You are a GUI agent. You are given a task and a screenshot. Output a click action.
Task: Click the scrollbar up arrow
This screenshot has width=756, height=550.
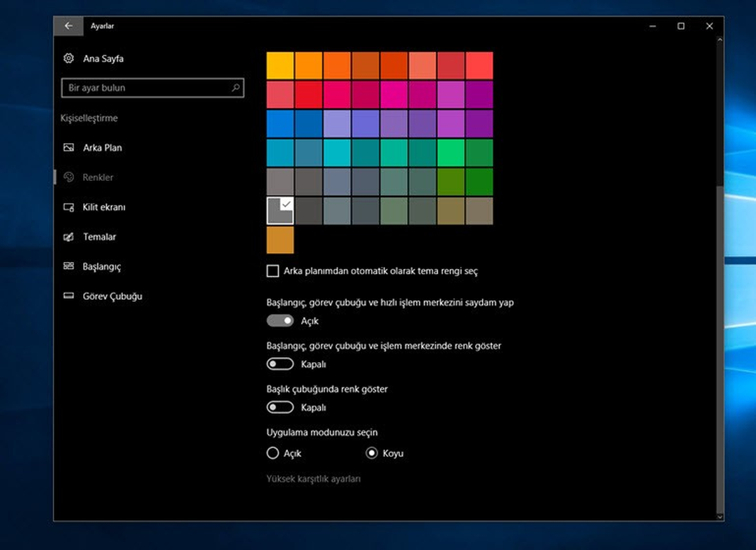[720, 39]
